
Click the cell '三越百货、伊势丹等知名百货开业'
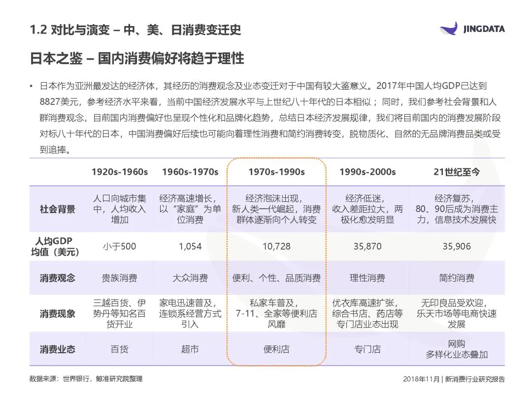click(x=119, y=313)
